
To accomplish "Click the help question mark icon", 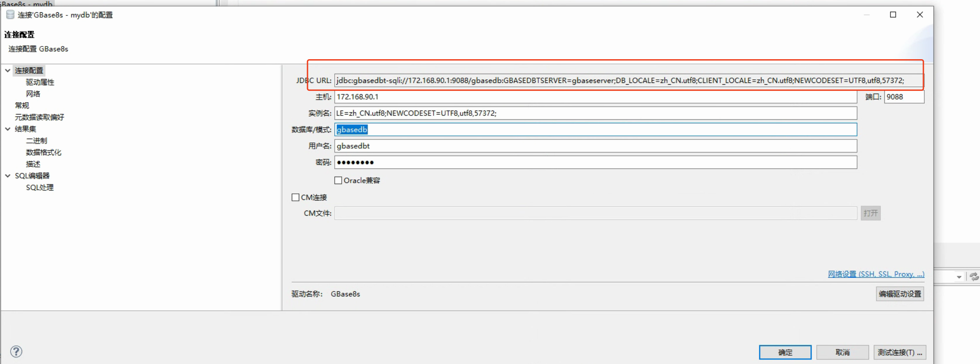I will tap(16, 351).
